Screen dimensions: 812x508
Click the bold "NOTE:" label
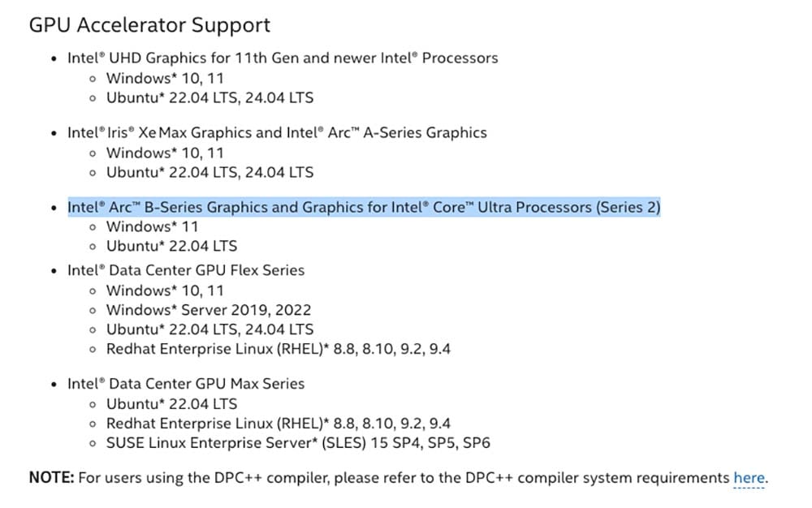[x=51, y=478]
